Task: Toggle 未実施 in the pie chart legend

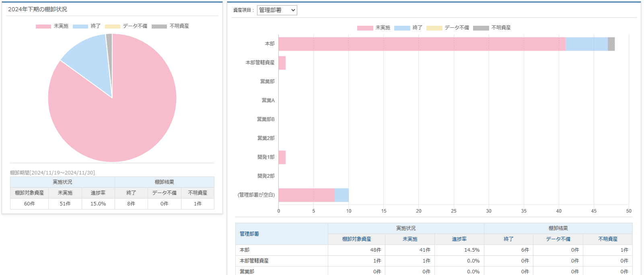Action: [x=52, y=26]
